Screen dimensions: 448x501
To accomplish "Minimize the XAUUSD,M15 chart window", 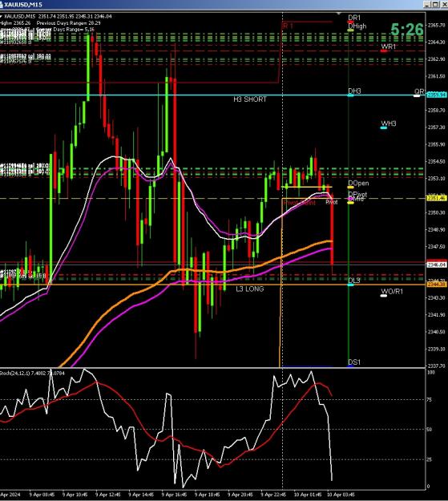I will pos(427,4).
